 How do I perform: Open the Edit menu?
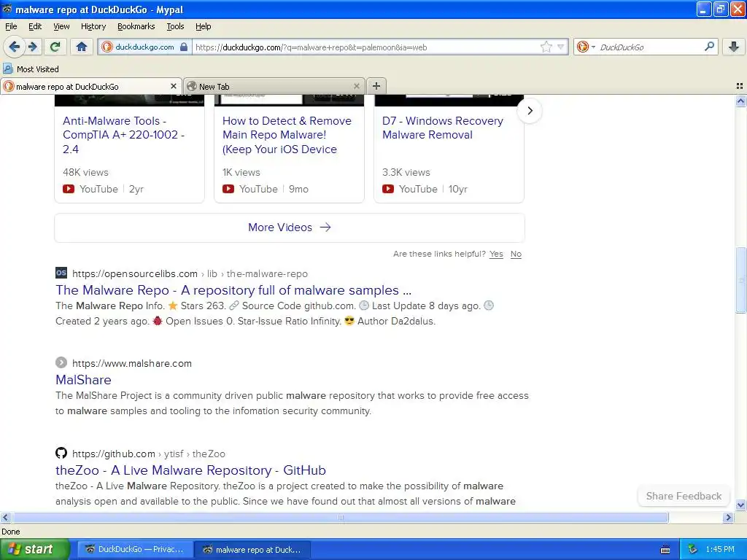coord(35,26)
